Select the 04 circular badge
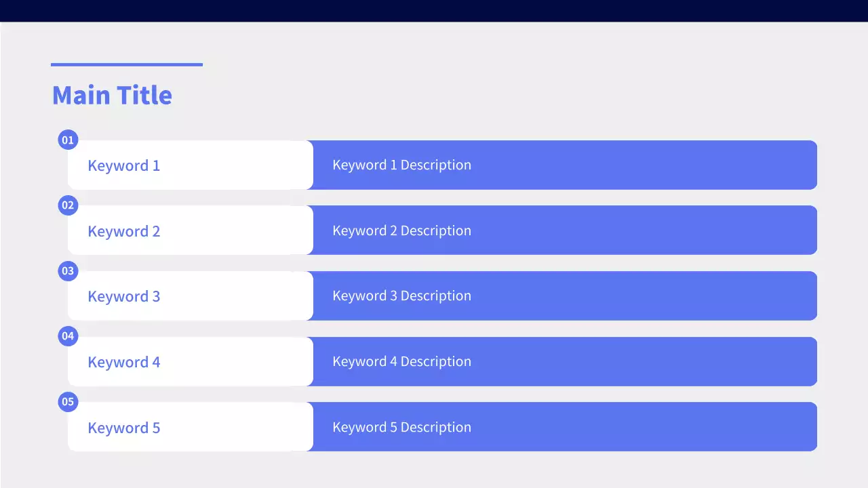Image resolution: width=868 pixels, height=488 pixels. pyautogui.click(x=68, y=336)
